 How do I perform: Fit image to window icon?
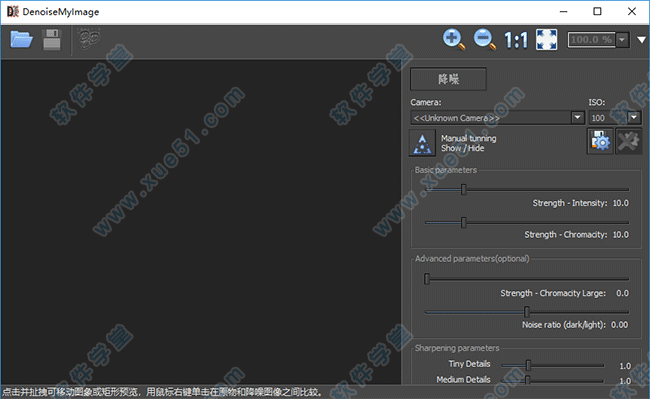point(546,40)
